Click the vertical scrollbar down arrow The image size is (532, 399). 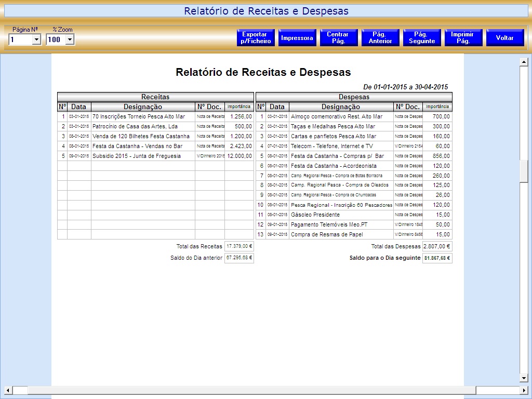click(x=524, y=378)
